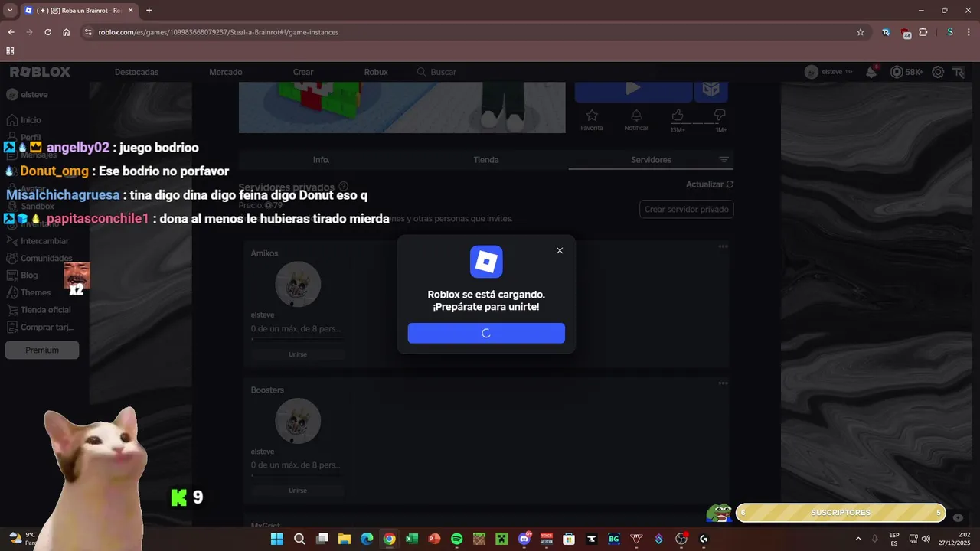980x551 pixels.
Task: Open Chrome profile S avatar
Action: (x=950, y=32)
